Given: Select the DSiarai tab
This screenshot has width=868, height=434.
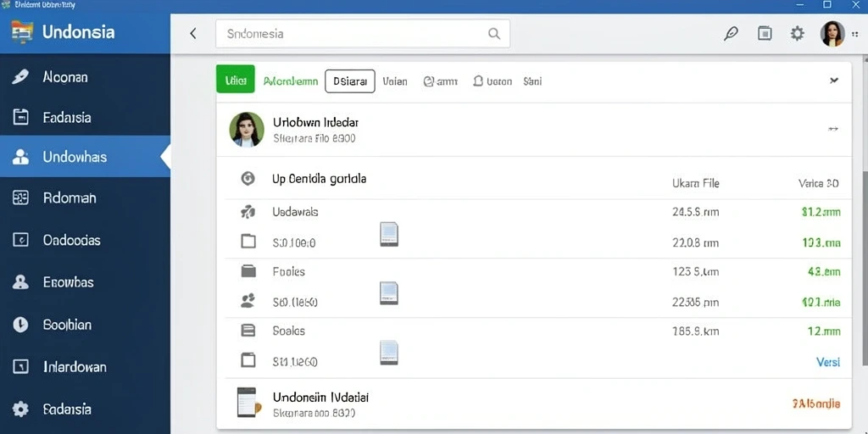Looking at the screenshot, I should (350, 81).
